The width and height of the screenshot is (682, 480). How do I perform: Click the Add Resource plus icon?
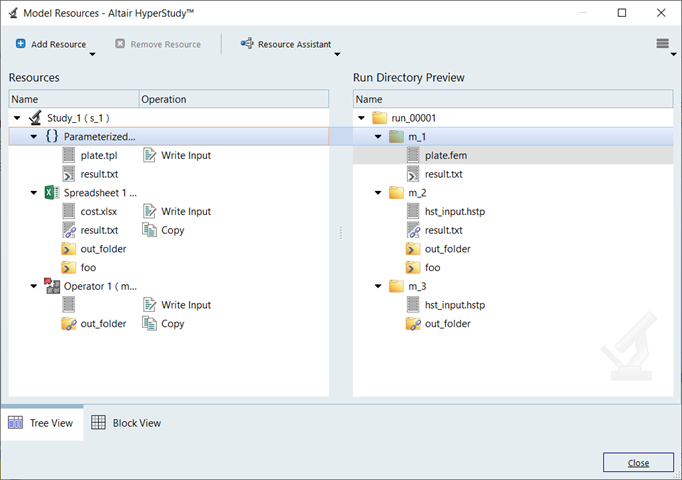click(21, 44)
